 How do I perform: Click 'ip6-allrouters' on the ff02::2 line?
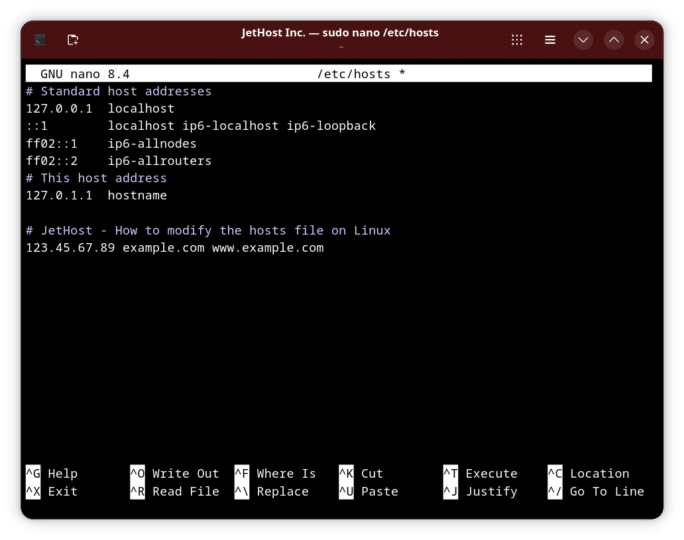click(x=160, y=161)
